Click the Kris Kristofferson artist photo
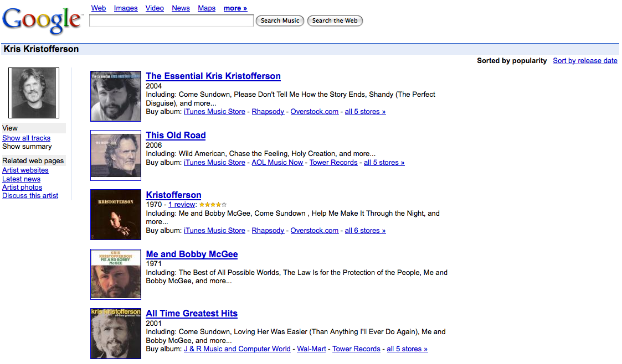 coord(34,92)
